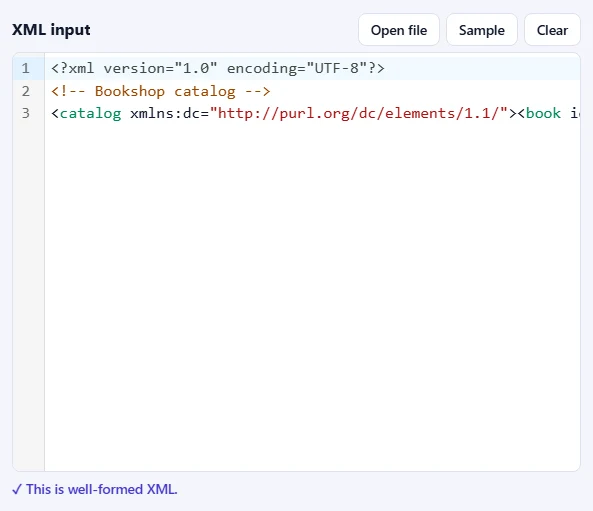Click inside the empty editor area

click(312, 295)
